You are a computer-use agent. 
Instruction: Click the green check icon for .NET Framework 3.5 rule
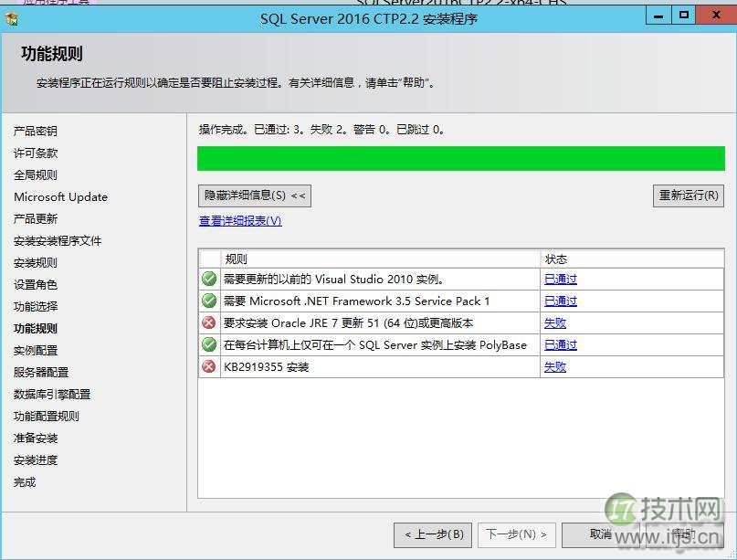point(209,301)
